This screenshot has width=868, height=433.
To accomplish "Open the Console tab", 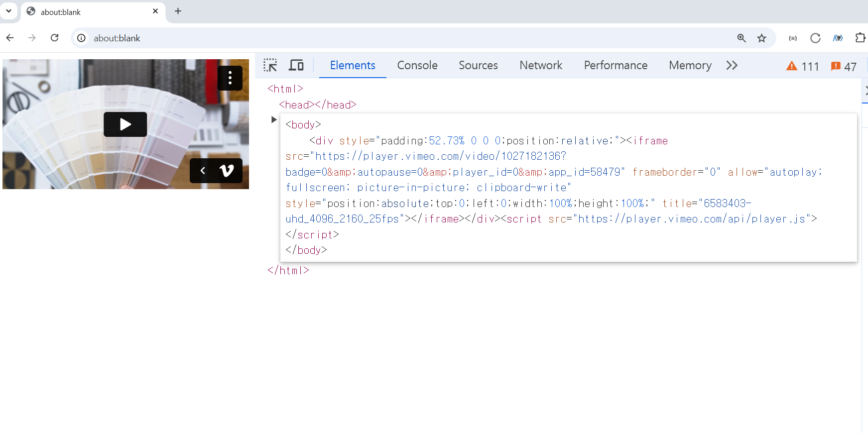I will (417, 65).
